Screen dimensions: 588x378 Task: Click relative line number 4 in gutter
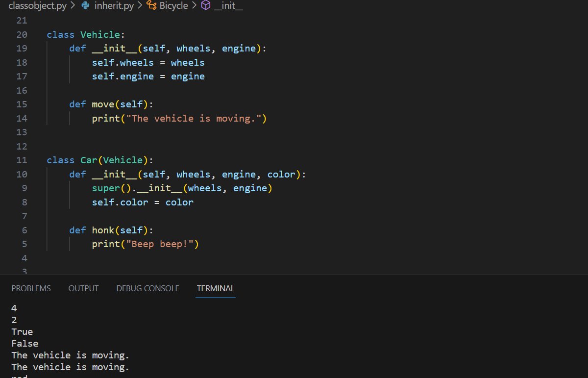[x=24, y=258]
